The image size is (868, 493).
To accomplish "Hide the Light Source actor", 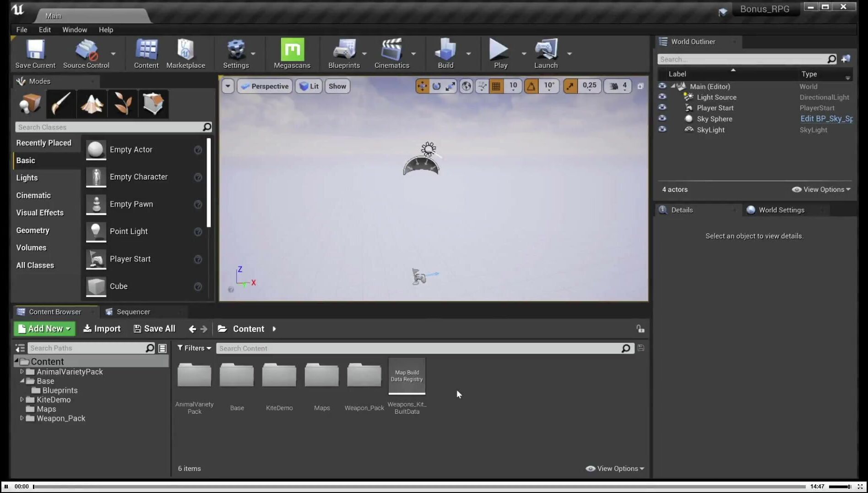I will (662, 97).
